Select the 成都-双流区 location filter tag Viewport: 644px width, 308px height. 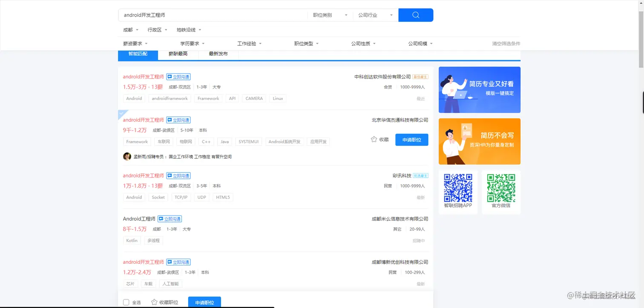tap(180, 87)
